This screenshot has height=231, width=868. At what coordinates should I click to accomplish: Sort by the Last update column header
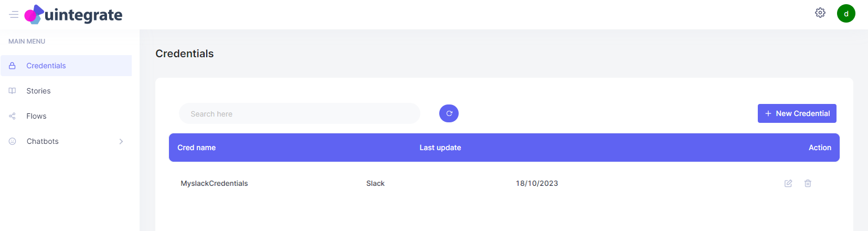click(x=440, y=148)
